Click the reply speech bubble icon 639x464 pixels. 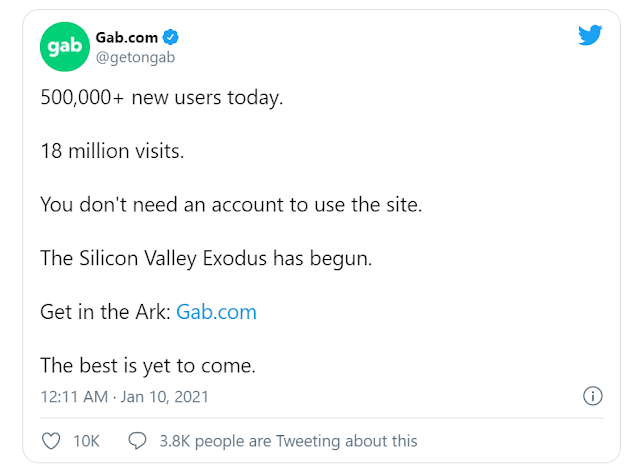137,441
